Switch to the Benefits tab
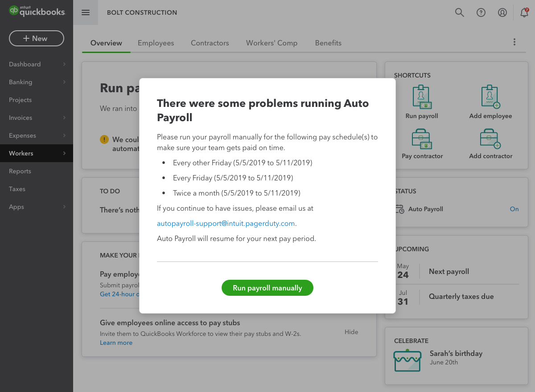 328,43
